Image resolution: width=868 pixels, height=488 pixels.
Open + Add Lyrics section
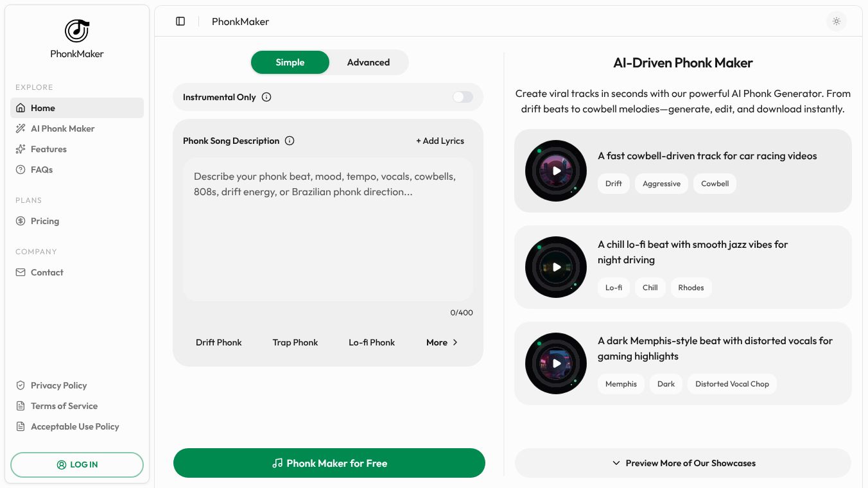440,141
